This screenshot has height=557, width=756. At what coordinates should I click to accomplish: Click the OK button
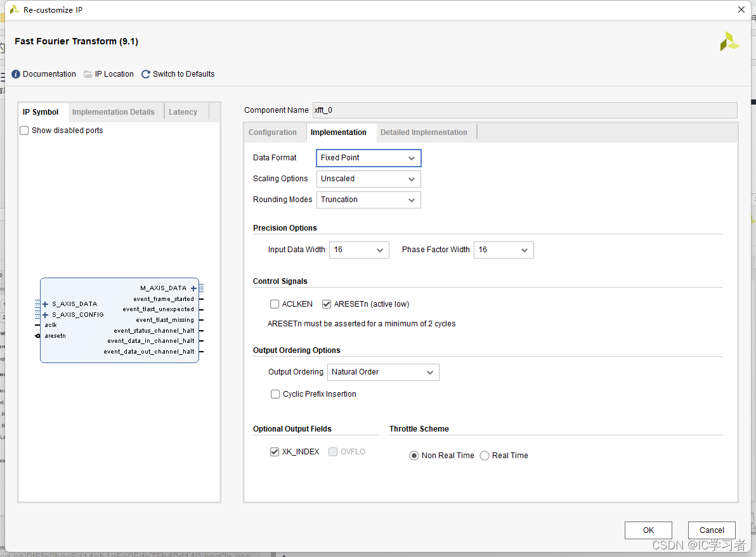[648, 530]
